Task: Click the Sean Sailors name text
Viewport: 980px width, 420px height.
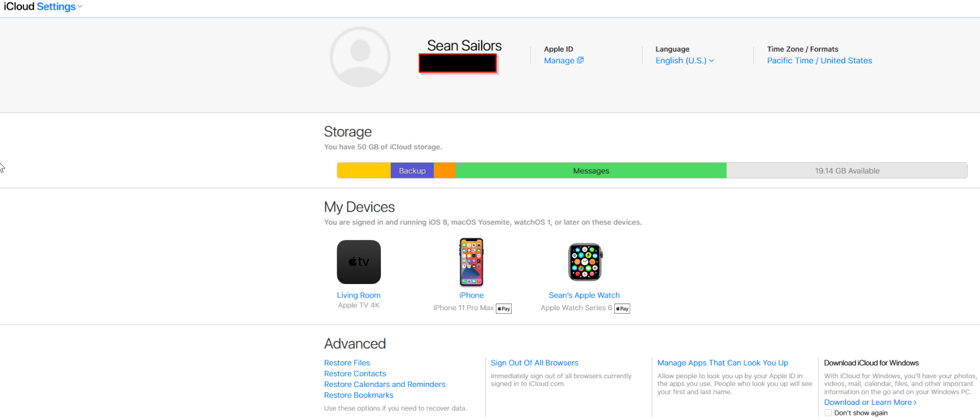Action: coord(464,45)
